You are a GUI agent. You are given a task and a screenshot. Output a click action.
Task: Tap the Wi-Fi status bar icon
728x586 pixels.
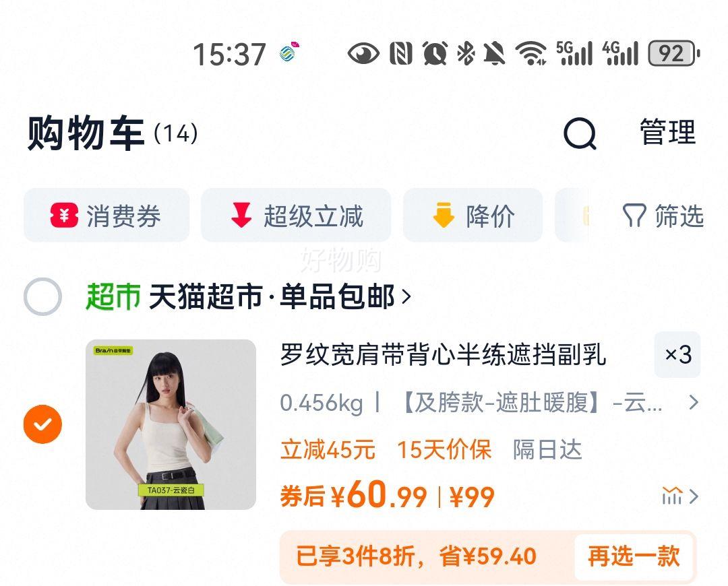pyautogui.click(x=532, y=53)
